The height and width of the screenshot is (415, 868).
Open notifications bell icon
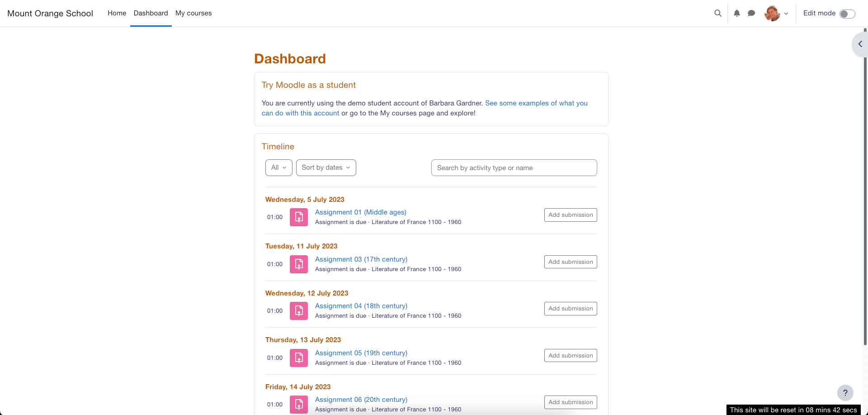(737, 13)
